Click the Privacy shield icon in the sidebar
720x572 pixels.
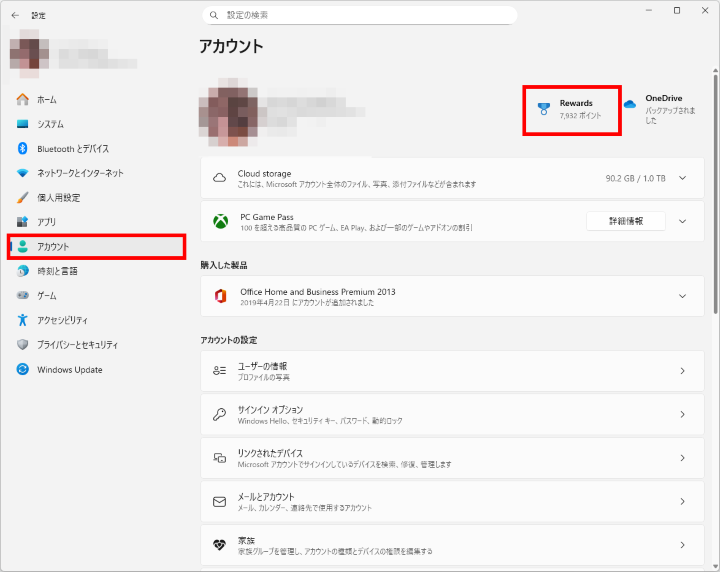pos(22,344)
